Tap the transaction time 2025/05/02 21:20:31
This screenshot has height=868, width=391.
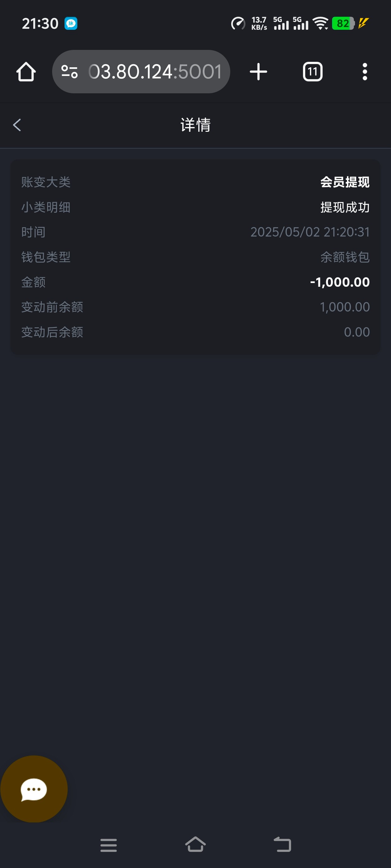click(310, 232)
